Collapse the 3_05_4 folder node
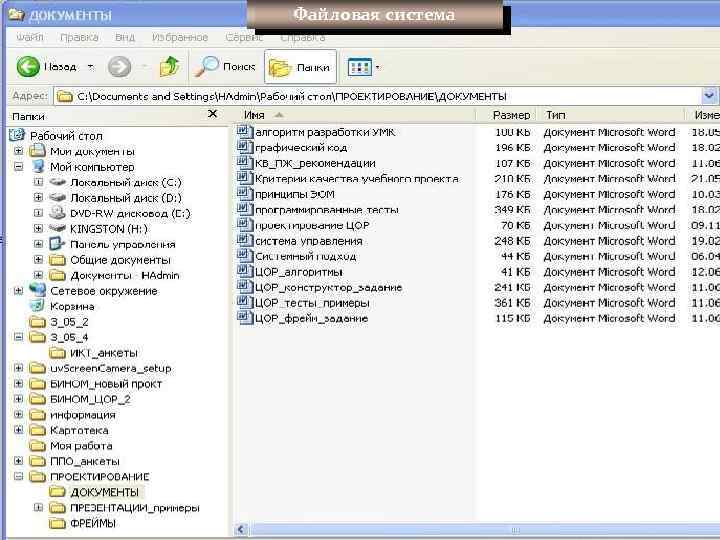This screenshot has height=540, width=720. point(18,337)
